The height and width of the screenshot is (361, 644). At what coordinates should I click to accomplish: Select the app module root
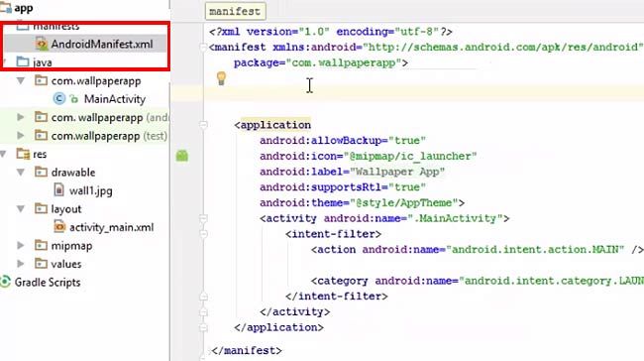click(x=24, y=8)
